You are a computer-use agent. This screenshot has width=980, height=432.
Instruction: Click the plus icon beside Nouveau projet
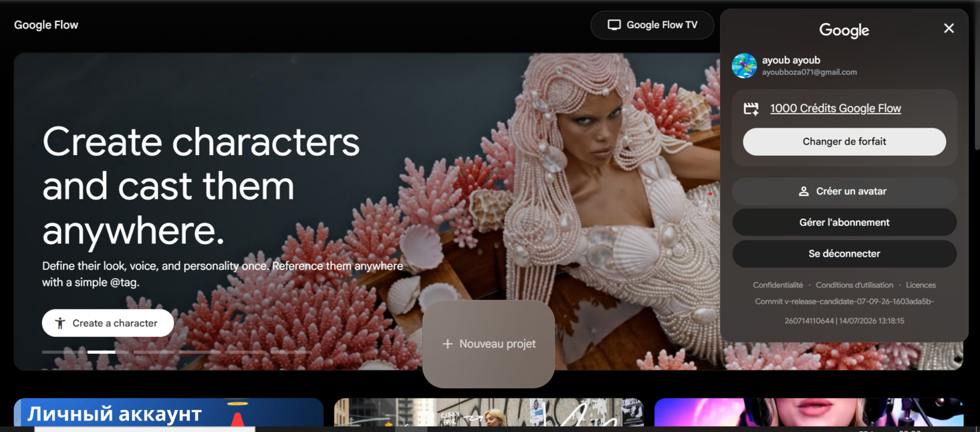tap(447, 344)
